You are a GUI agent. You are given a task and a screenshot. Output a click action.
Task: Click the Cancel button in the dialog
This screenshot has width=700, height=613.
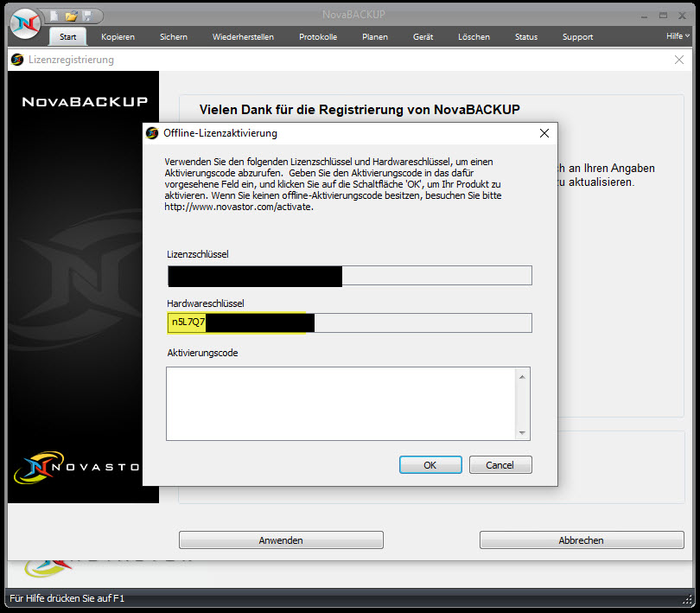(x=500, y=464)
